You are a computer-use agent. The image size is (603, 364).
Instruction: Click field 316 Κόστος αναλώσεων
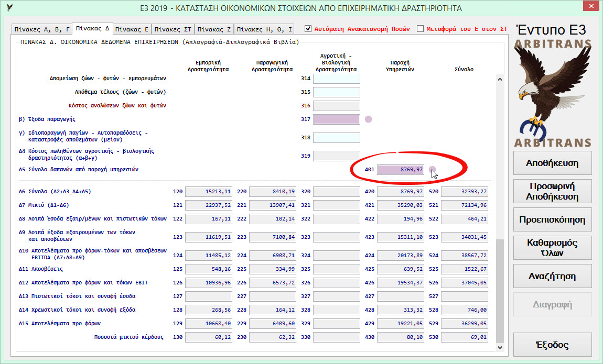337,106
